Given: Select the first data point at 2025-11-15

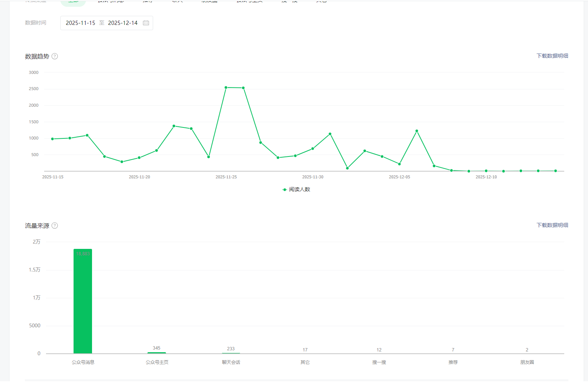Looking at the screenshot, I should (52, 139).
